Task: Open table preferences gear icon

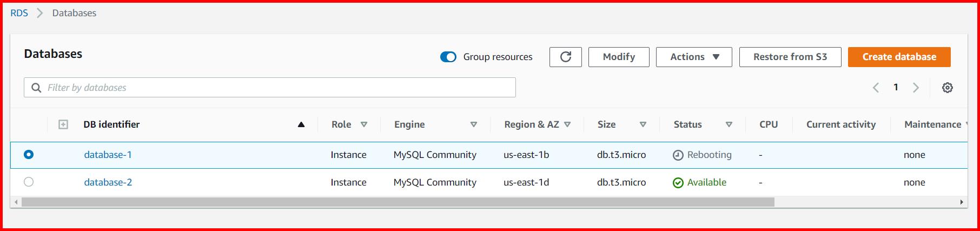Action: coord(947,88)
